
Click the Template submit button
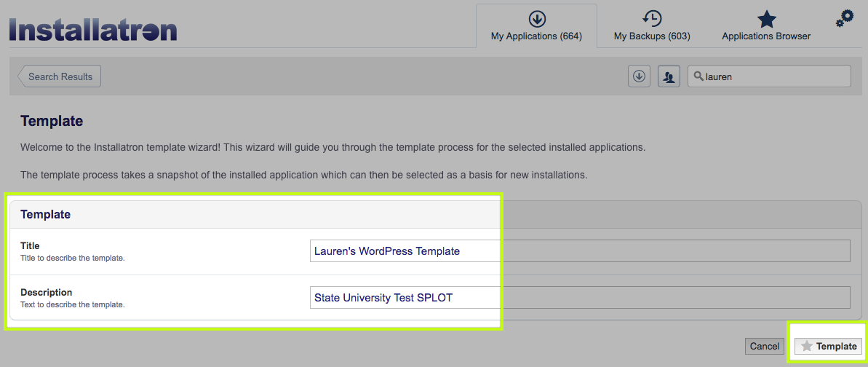tap(829, 346)
